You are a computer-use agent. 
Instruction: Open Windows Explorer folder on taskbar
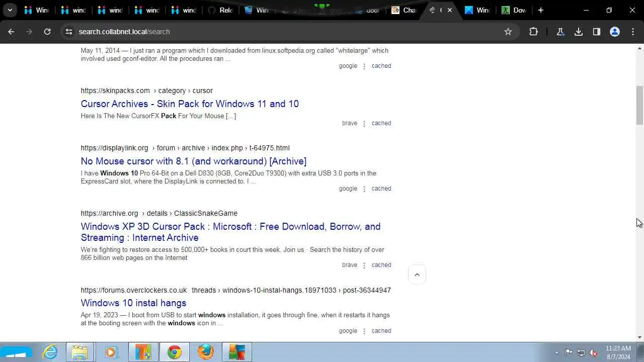(x=80, y=352)
